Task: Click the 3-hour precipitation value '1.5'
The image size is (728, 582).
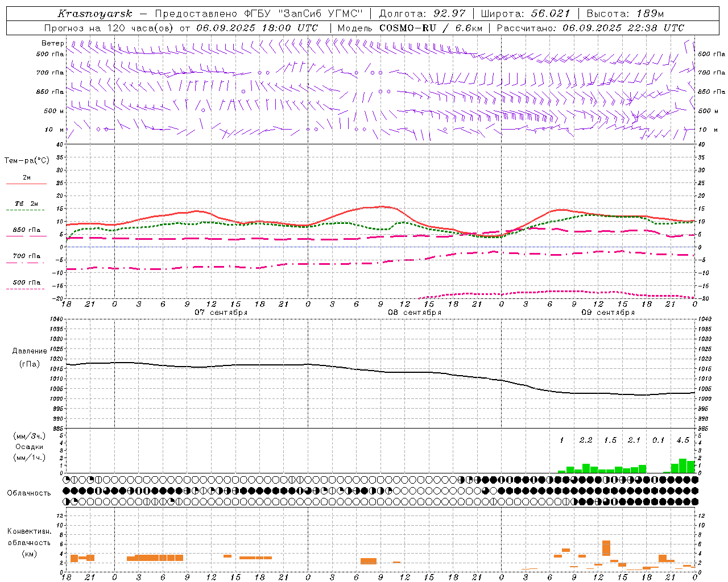Action: pyautogui.click(x=610, y=440)
